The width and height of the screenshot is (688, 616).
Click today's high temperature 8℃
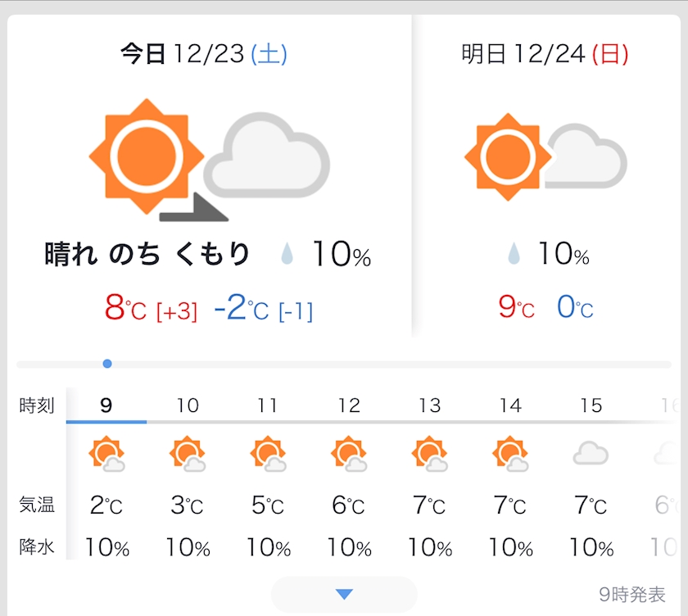pos(124,309)
